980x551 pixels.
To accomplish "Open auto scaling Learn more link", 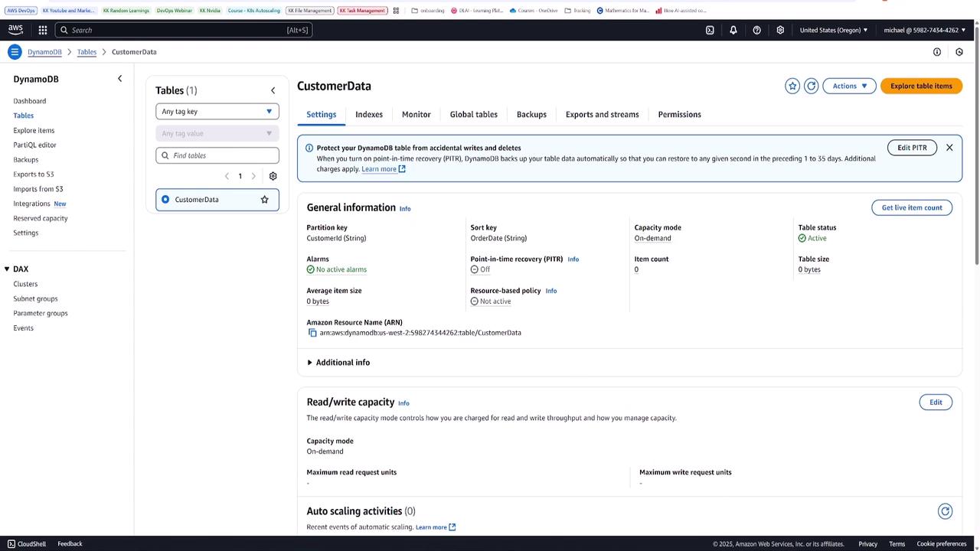I will [x=436, y=527].
